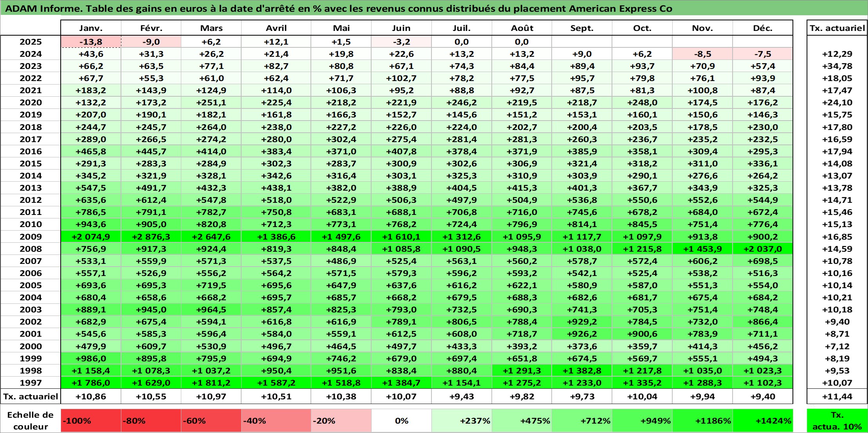This screenshot has width=868, height=433.
Task: Click the +929,2 cell in 2002
Action: click(582, 321)
